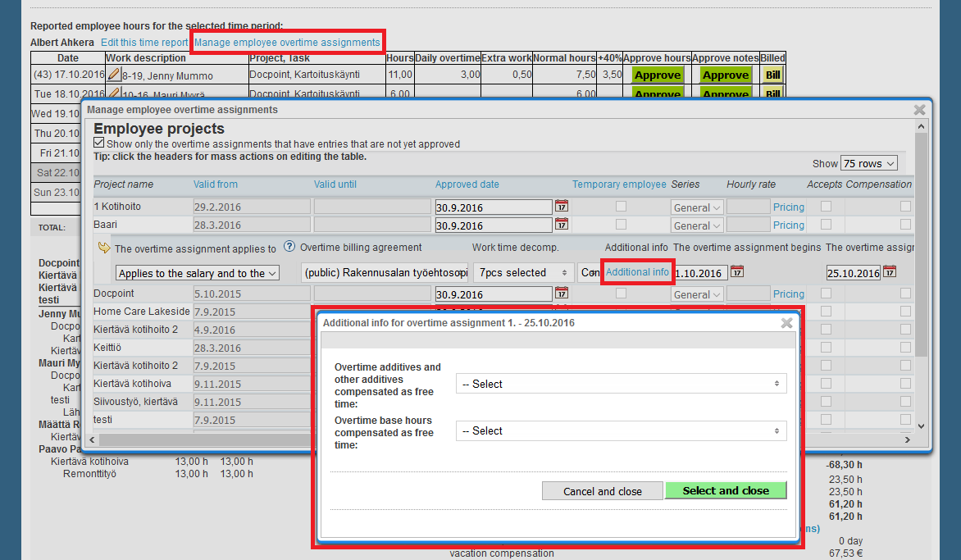Open Series dropdown for Baari

point(697,225)
